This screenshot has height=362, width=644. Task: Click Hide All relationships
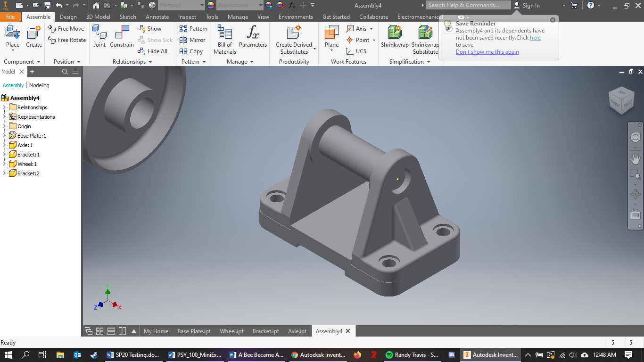[153, 51]
